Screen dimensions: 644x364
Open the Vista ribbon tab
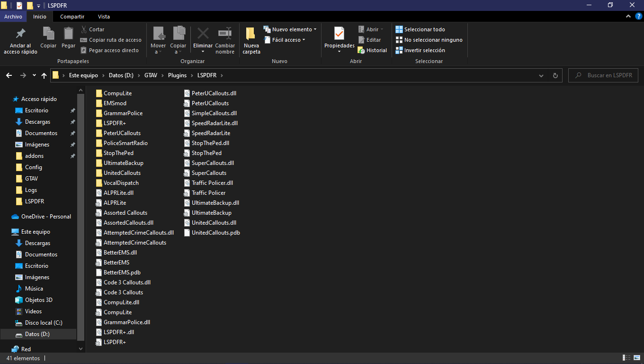(104, 17)
